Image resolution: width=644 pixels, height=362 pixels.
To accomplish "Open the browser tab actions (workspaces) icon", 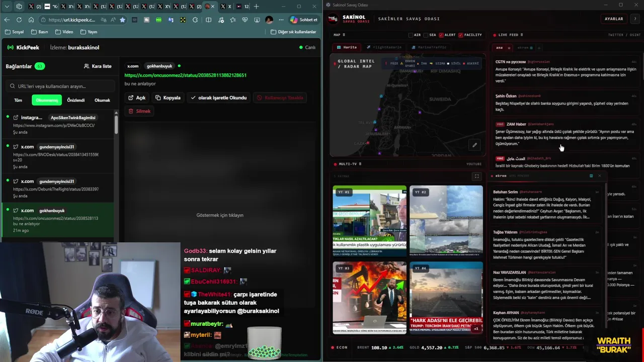I will 19,7.
